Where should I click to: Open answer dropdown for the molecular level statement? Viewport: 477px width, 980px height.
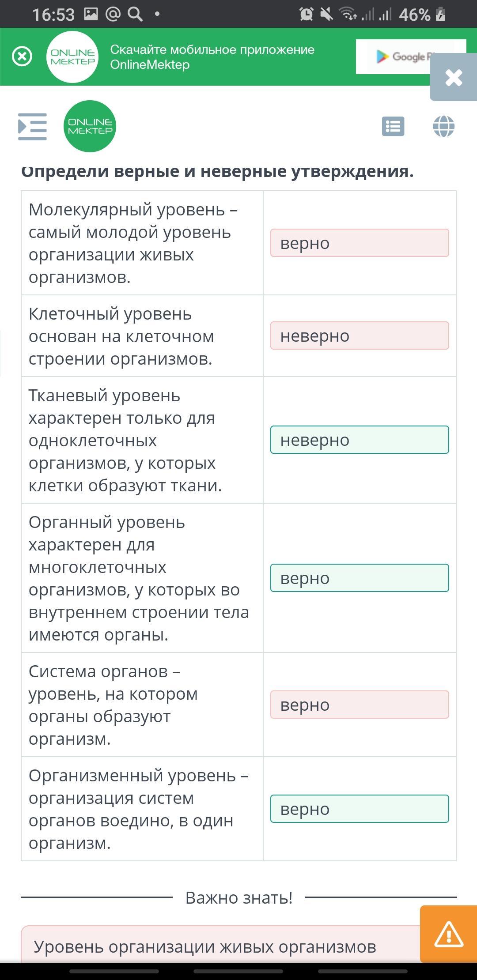click(x=360, y=243)
